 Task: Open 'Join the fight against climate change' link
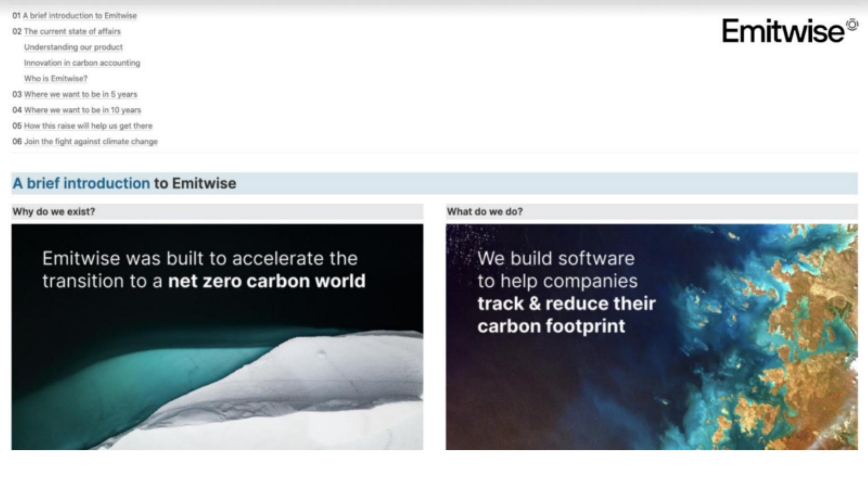click(91, 141)
